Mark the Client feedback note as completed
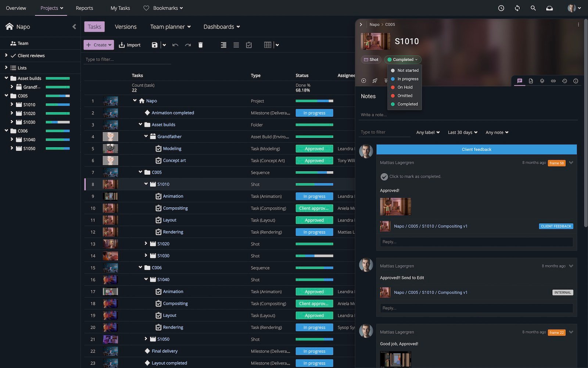 [x=384, y=177]
